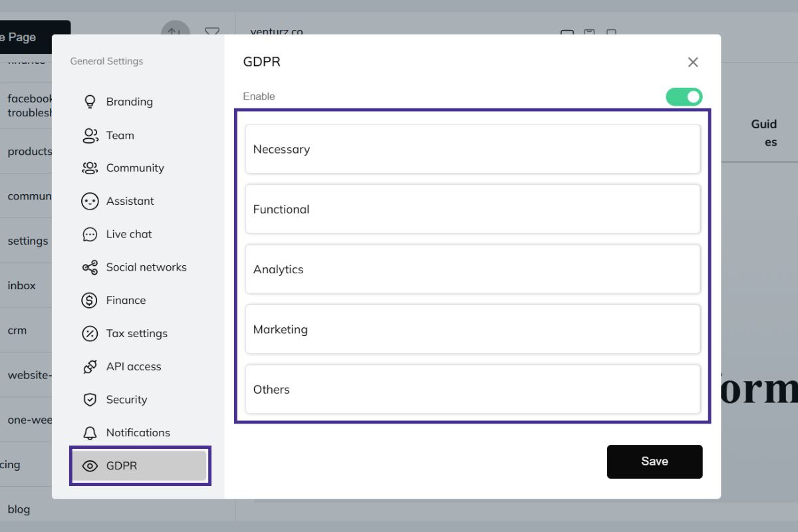798x532 pixels.
Task: Open Tax settings in sidebar
Action: (x=136, y=333)
